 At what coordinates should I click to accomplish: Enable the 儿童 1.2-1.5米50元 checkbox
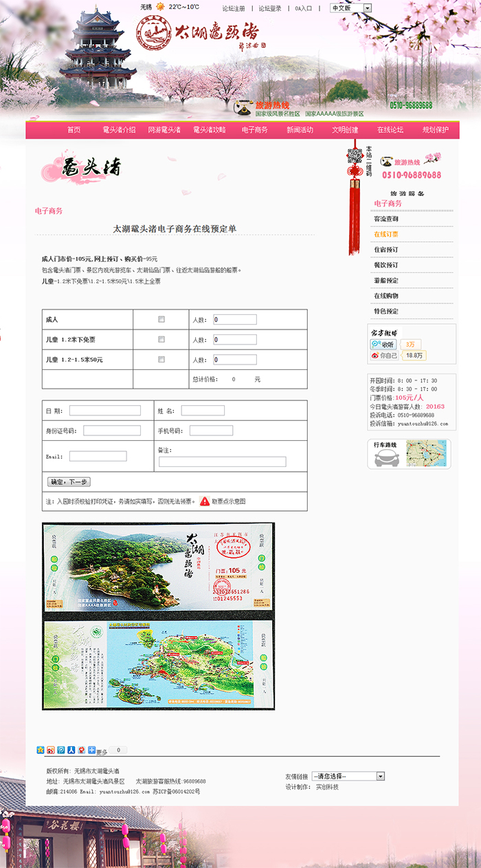pos(161,359)
